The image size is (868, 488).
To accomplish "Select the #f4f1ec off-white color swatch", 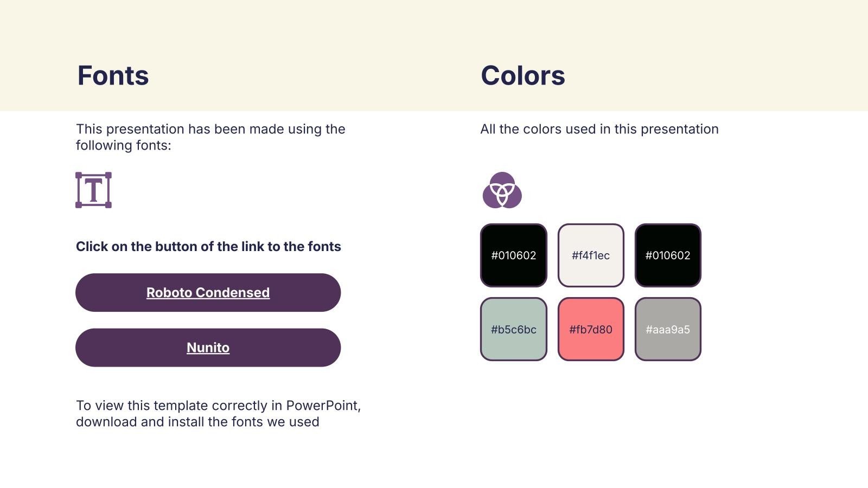I will point(591,255).
